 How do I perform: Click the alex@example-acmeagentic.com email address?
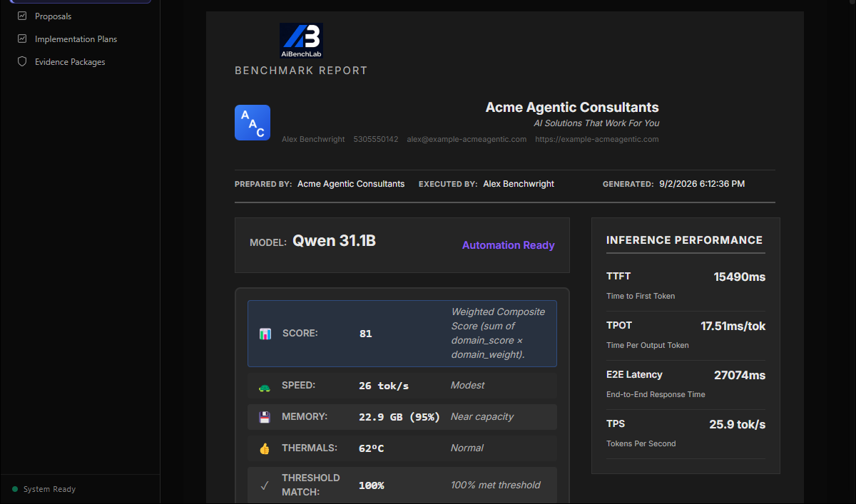[467, 139]
